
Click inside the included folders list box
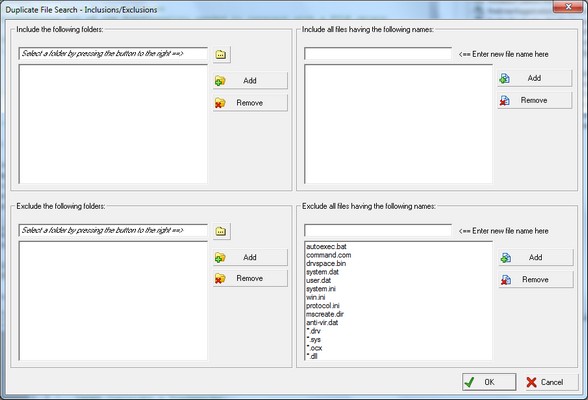click(x=113, y=124)
